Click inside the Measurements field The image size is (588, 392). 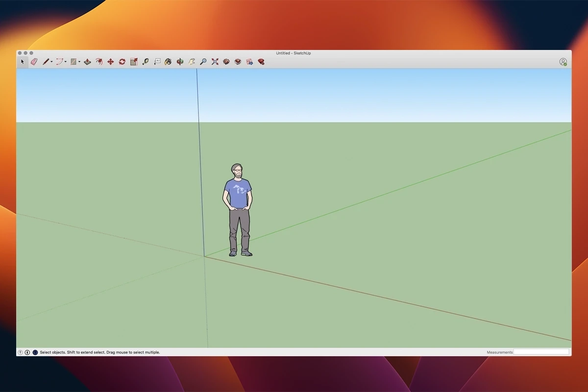pos(541,352)
